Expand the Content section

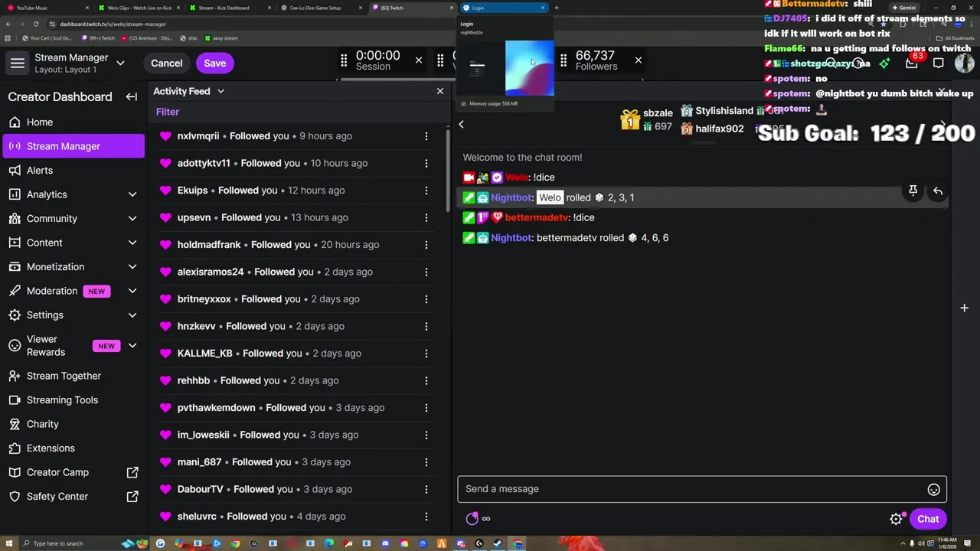(132, 243)
